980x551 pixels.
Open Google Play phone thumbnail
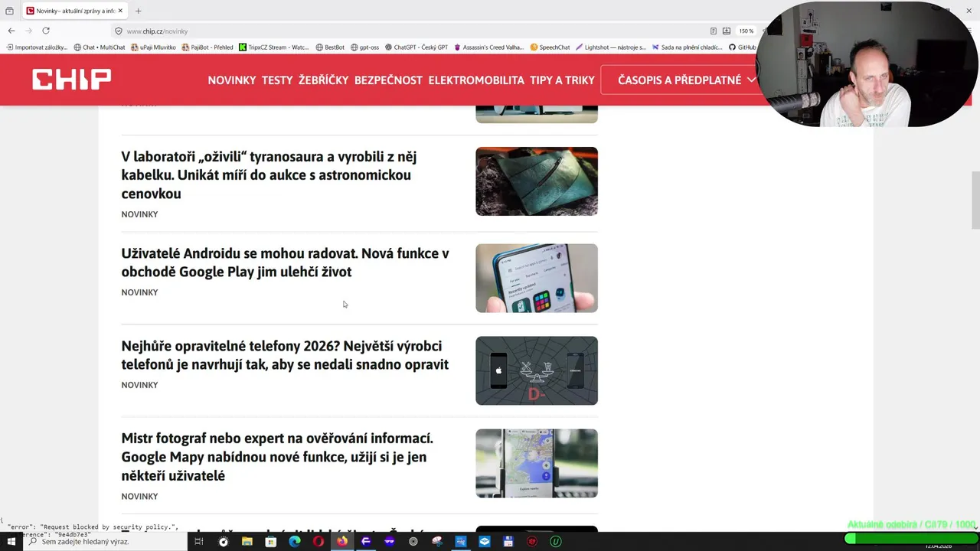[x=537, y=278]
